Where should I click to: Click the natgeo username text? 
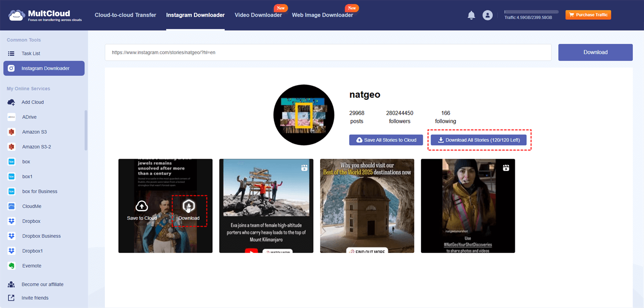tap(365, 95)
